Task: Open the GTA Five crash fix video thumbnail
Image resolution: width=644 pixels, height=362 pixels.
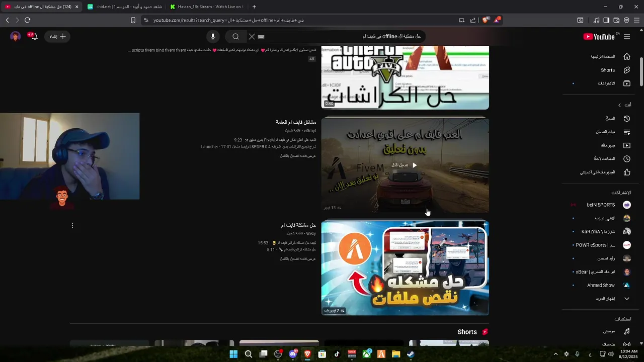Action: tap(405, 77)
